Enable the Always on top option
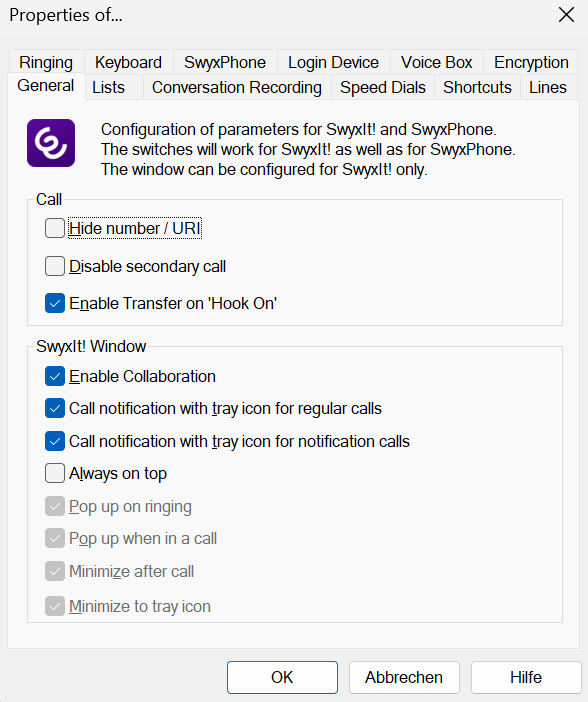This screenshot has width=588, height=702. (55, 474)
